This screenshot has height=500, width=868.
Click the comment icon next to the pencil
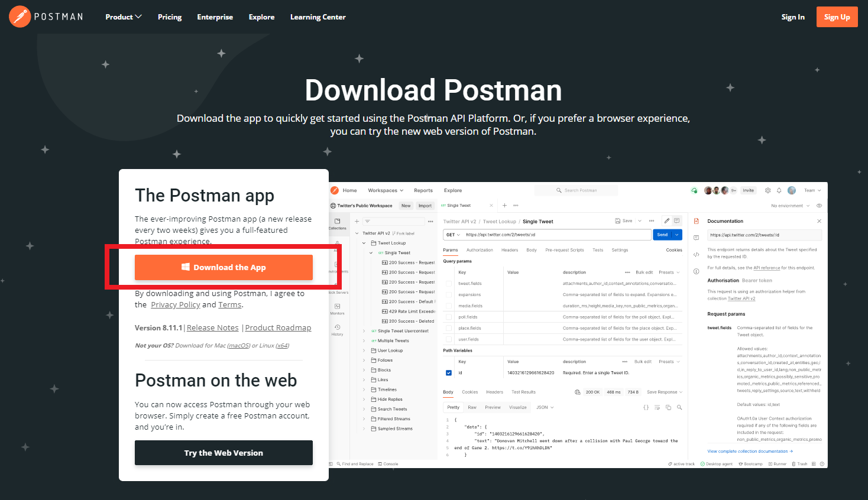[x=677, y=220]
